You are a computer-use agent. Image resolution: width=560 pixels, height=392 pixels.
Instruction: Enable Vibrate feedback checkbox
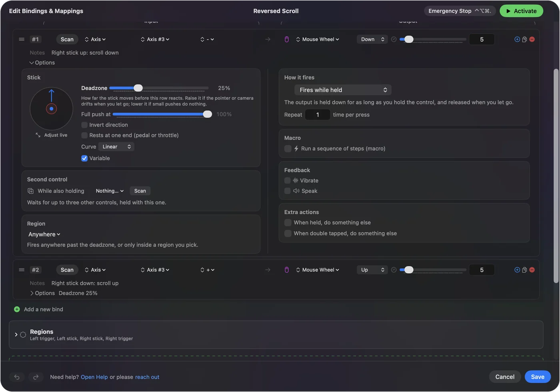(x=287, y=181)
